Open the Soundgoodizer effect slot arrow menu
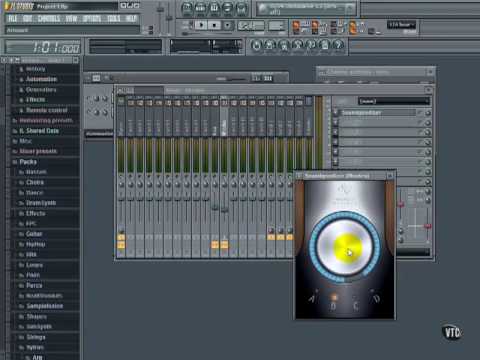 click(x=336, y=113)
